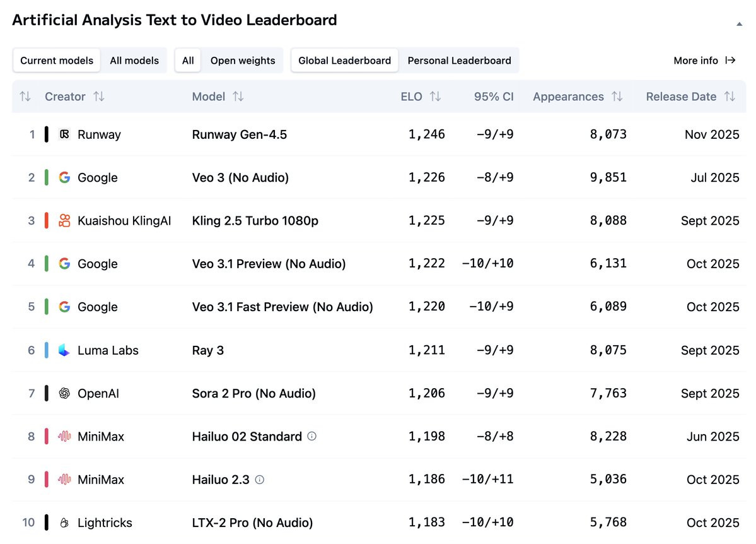Click the Veo 3 (No Audio) model name
Screen dimensions: 756x544
click(240, 177)
